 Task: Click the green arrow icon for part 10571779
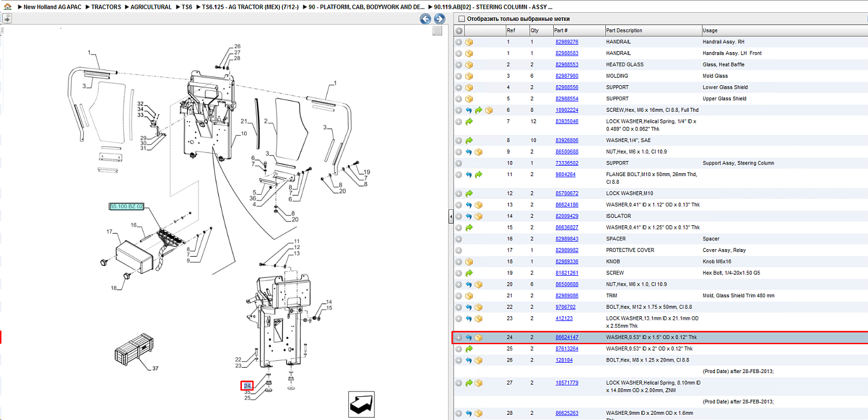(469, 383)
